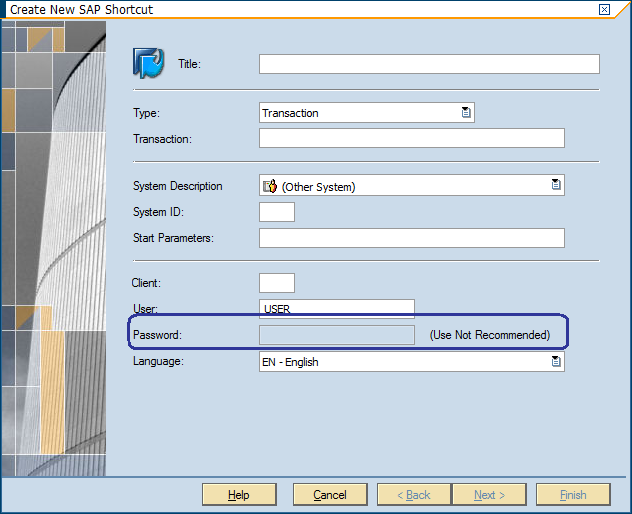Image resolution: width=632 pixels, height=514 pixels.
Task: Click the "Use Not Recommended" note text
Action: point(489,335)
